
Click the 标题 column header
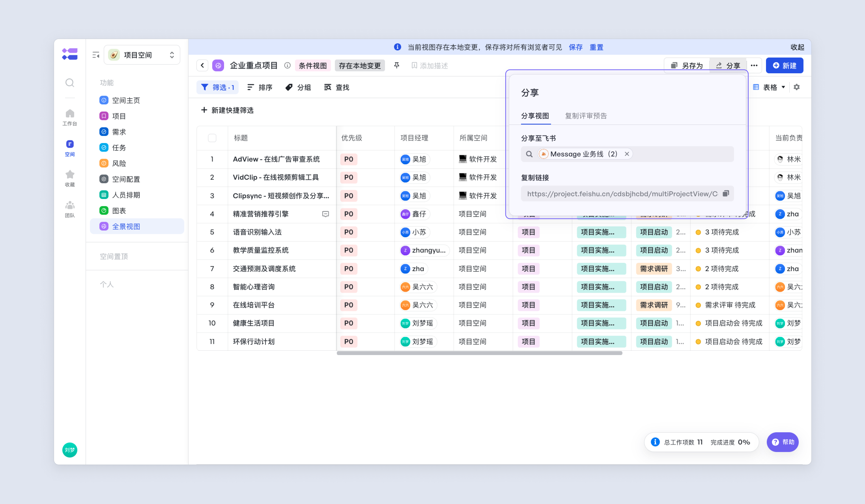point(241,138)
